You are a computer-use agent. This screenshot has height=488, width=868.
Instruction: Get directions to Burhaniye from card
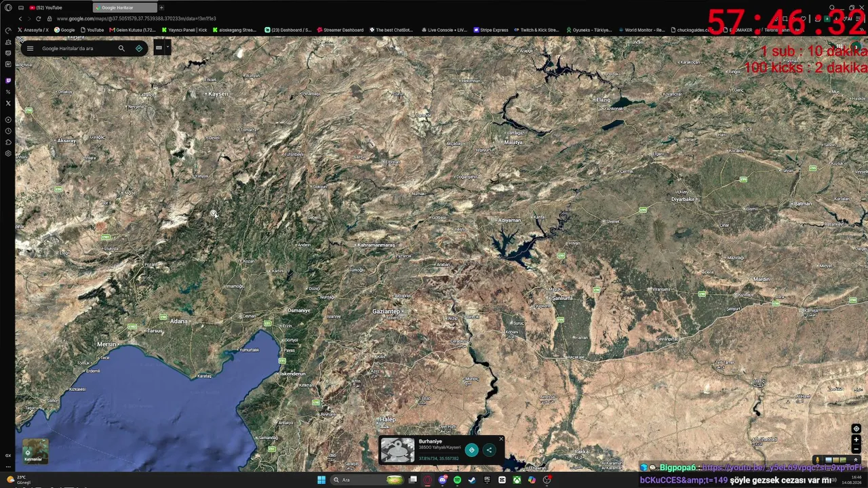471,450
